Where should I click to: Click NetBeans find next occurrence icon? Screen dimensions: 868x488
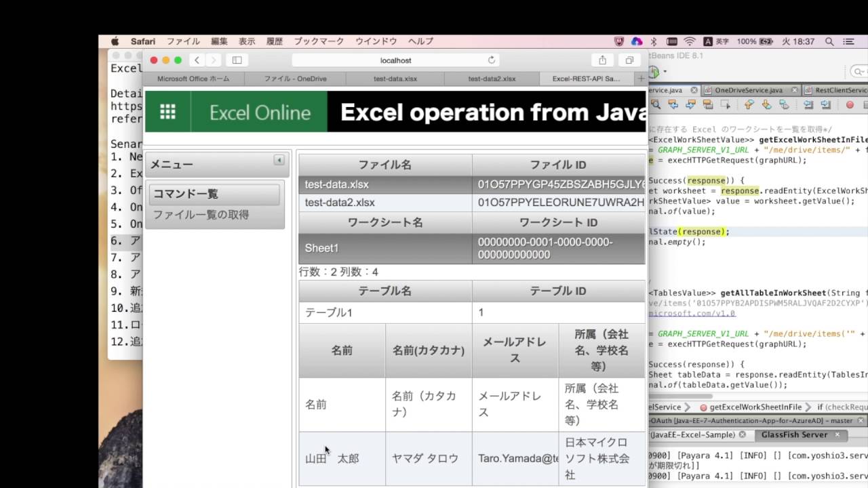(690, 105)
